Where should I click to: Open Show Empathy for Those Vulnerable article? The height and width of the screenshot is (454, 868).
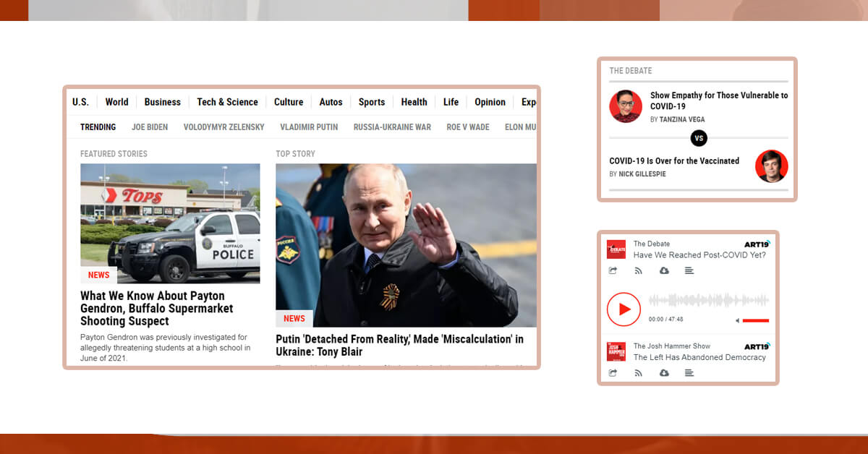tap(719, 100)
